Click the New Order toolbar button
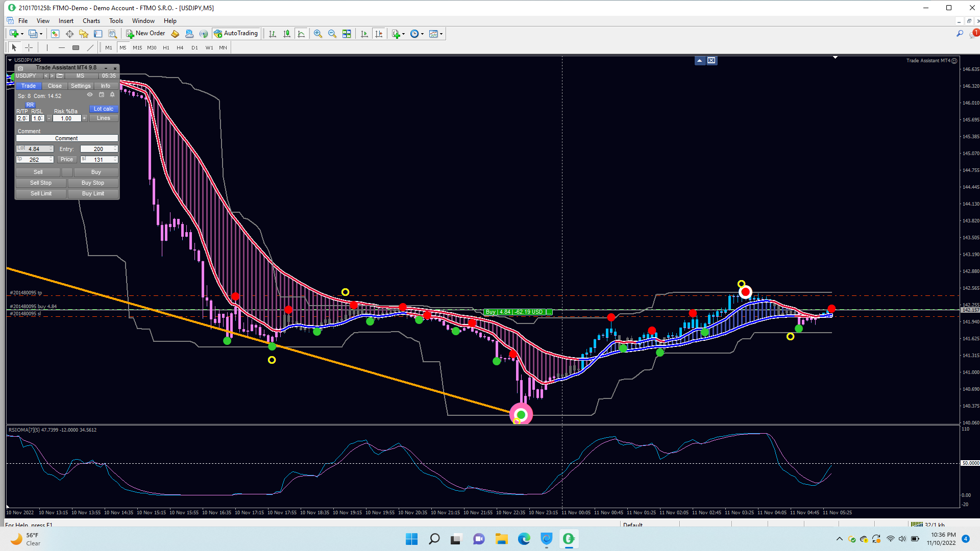Image resolution: width=980 pixels, height=551 pixels. [145, 34]
